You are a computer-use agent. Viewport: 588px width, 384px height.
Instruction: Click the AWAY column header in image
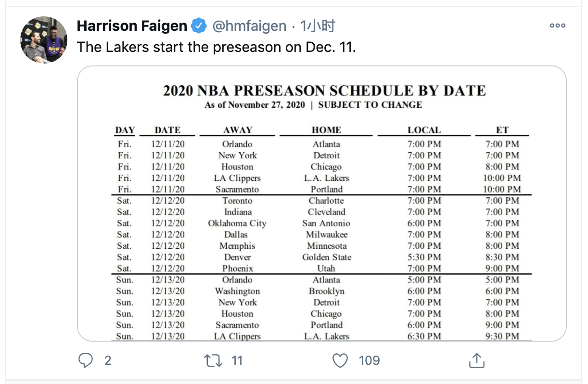click(238, 130)
